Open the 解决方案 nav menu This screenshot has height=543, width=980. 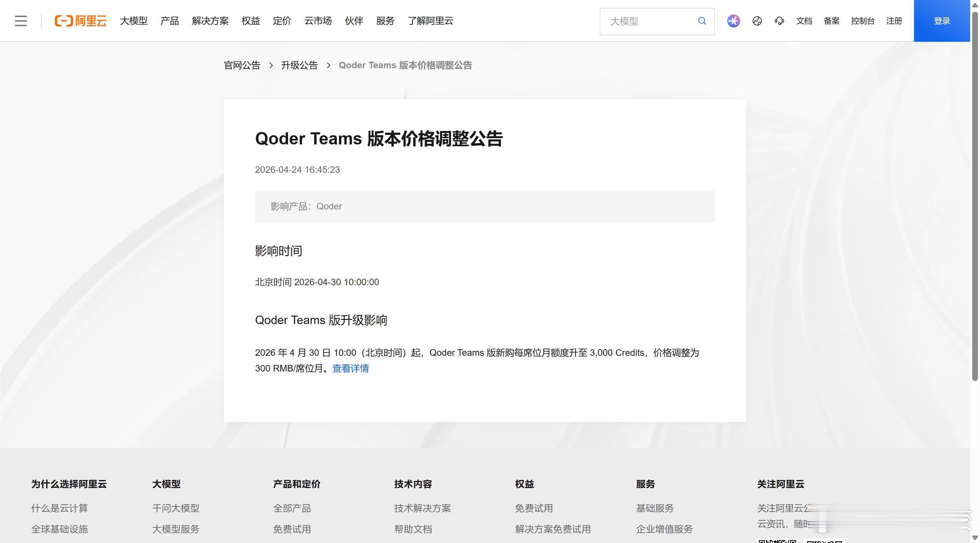[x=210, y=21]
